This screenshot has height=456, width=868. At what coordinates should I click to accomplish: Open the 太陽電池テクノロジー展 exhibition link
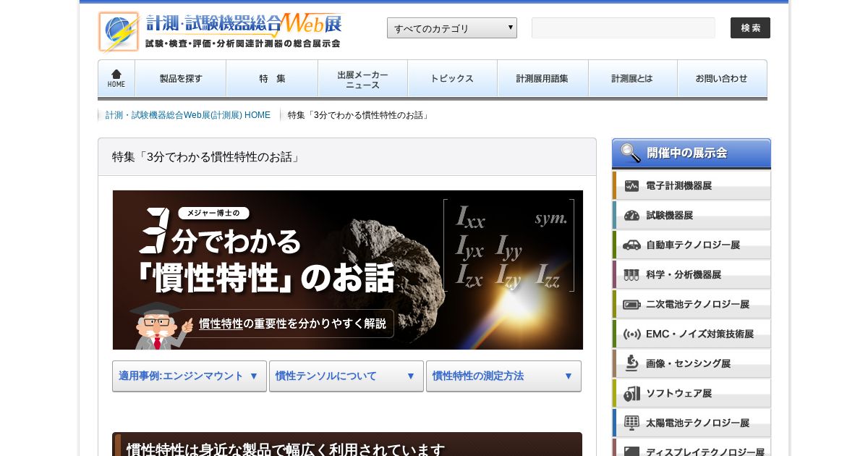[x=692, y=423]
